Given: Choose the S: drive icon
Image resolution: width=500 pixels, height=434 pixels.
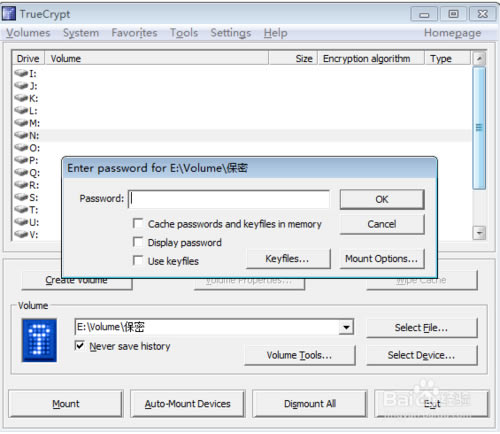Looking at the screenshot, I should (x=21, y=197).
